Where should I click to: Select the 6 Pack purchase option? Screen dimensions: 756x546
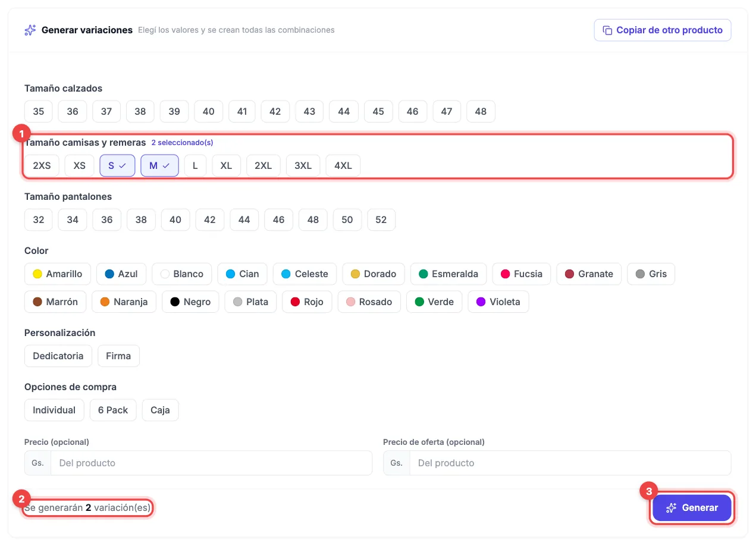[x=113, y=410]
